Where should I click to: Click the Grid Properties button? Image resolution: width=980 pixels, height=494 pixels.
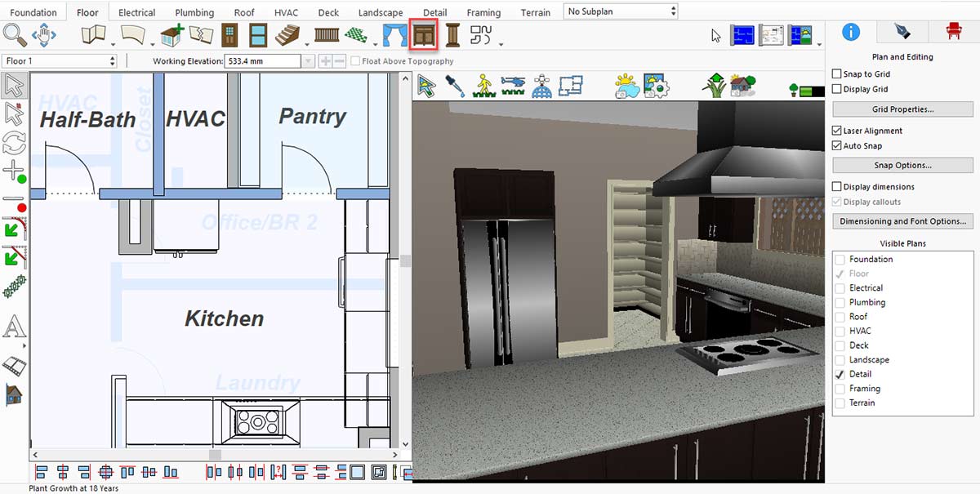pos(902,109)
